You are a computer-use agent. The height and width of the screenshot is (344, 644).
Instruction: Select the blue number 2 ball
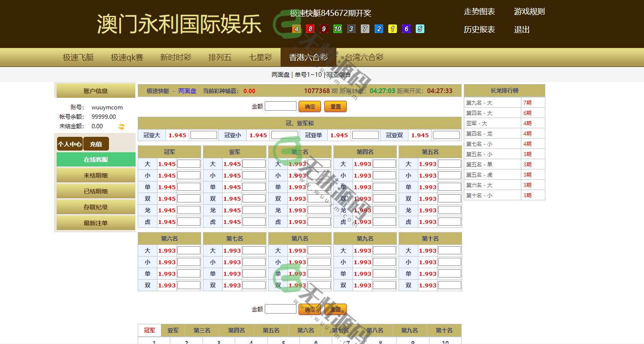[x=378, y=29]
